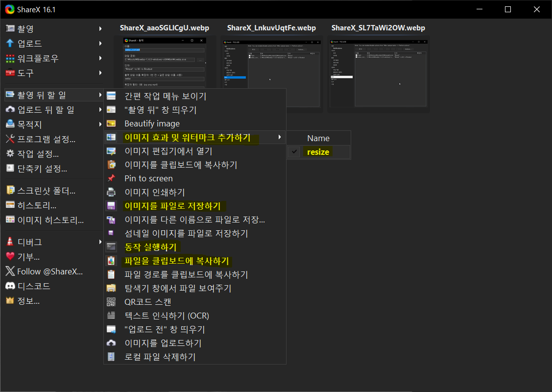
Task: Toggle 이미지를 업로드하기 after-capture task
Action: (195, 343)
